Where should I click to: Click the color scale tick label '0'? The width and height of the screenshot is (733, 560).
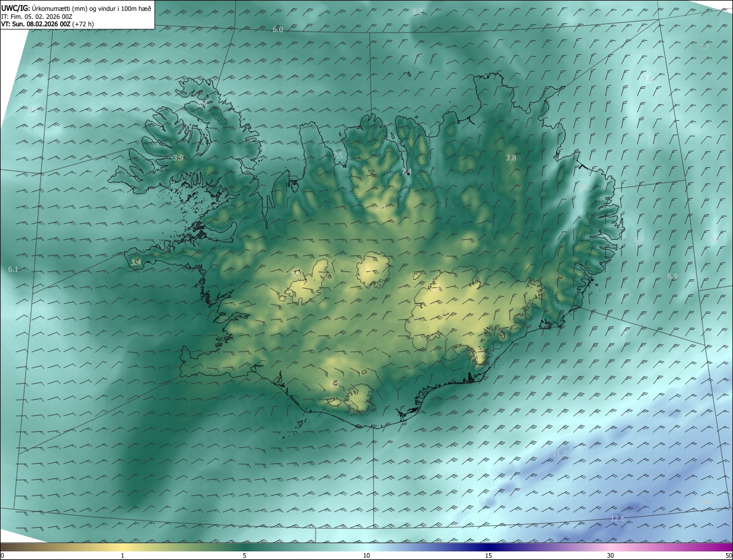(x=2, y=556)
